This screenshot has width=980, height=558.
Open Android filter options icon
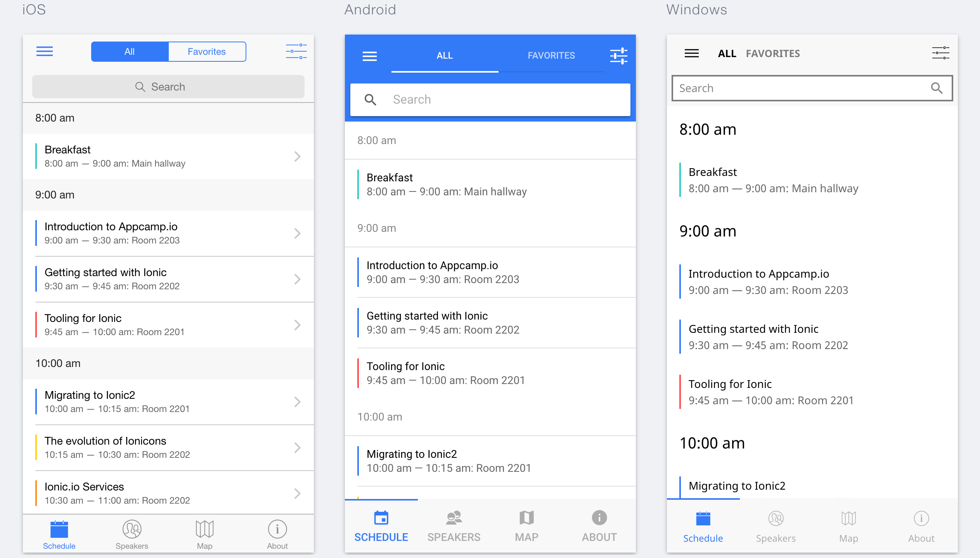618,56
